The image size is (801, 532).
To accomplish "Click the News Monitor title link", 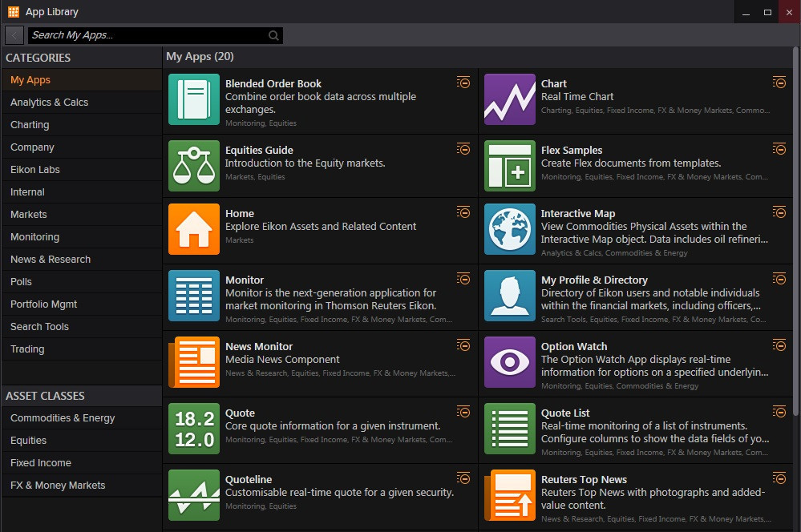I will [259, 347].
